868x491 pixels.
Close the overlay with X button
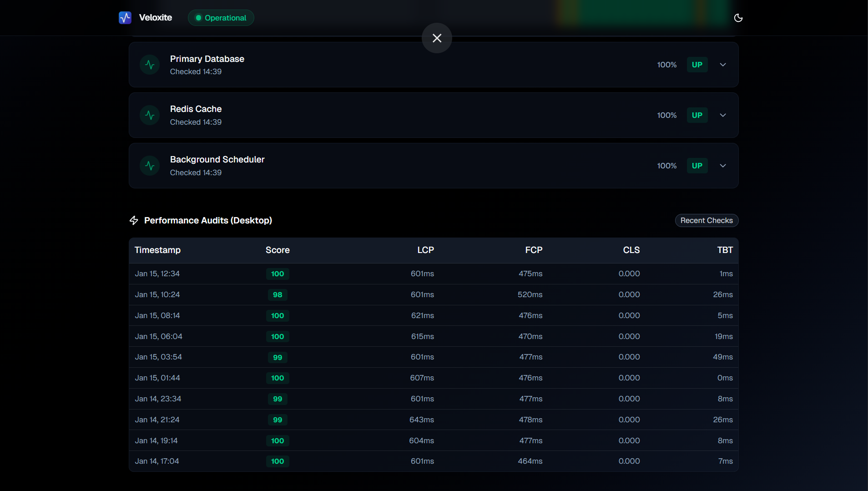coord(437,38)
